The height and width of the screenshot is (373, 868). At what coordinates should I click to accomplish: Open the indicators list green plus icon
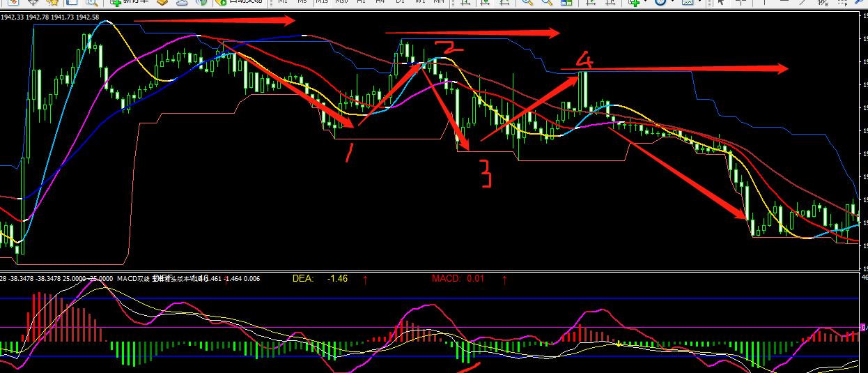coord(634,2)
